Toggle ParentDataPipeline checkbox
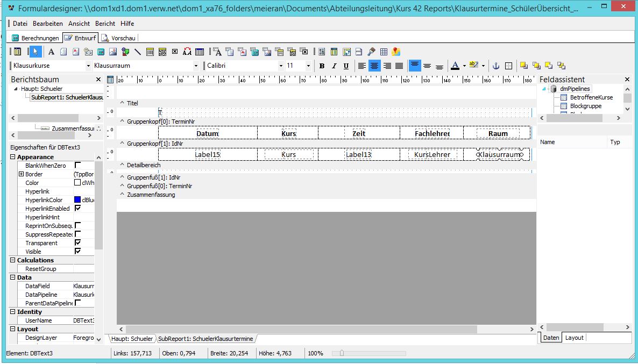Viewport: 638px width, 364px height. (x=77, y=303)
